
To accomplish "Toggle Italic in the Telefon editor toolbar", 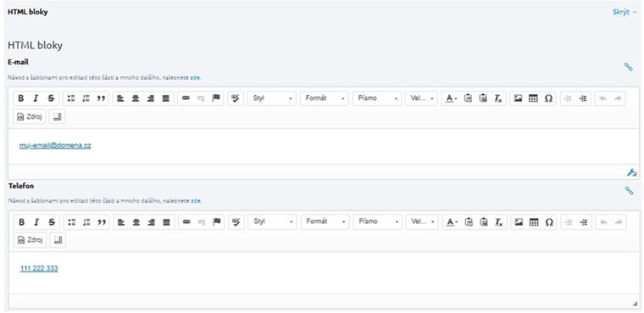I will 36,222.
